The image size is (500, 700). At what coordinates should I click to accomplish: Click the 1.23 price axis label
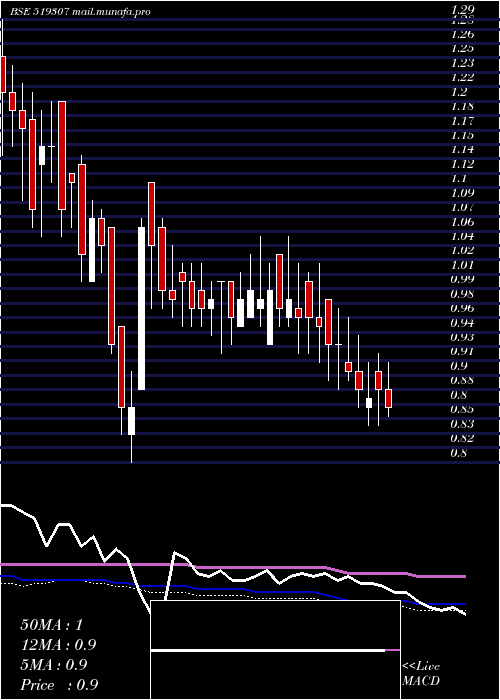463,63
